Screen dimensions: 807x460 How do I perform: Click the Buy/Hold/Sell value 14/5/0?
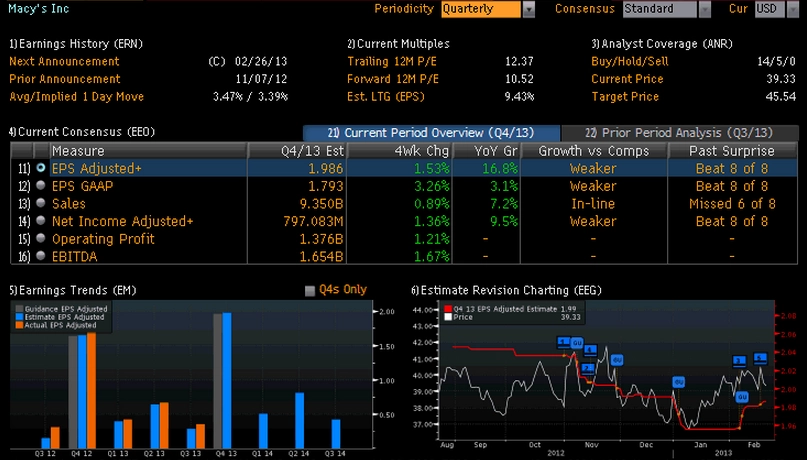tap(777, 61)
